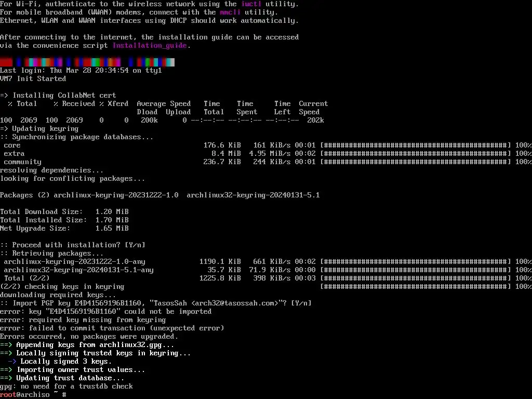Click the '1225.8 KiB' total download size
Image resolution: width=532 pixels, height=399 pixels.
[x=220, y=278]
